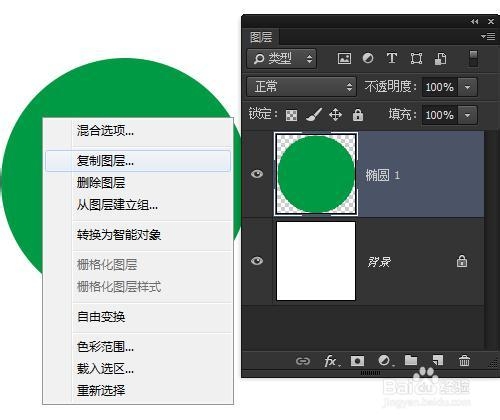The width and height of the screenshot is (500, 420).
Task: Create a new group folder icon
Action: point(411,360)
